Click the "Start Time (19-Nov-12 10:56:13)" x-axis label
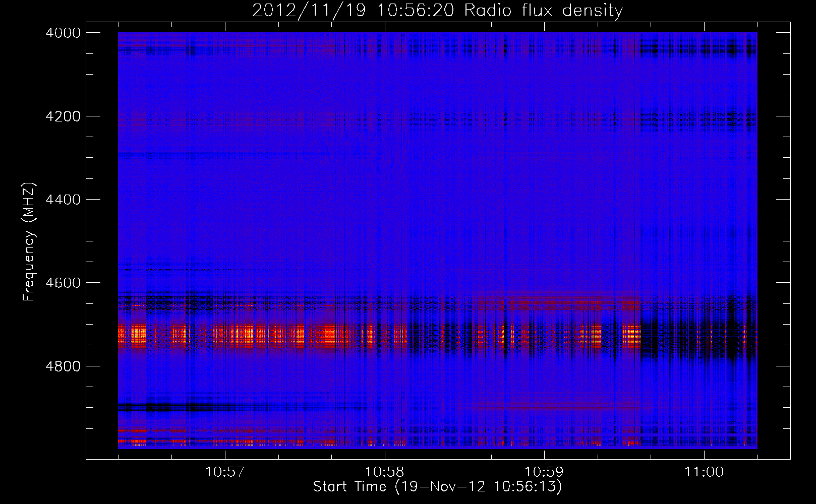 [437, 487]
